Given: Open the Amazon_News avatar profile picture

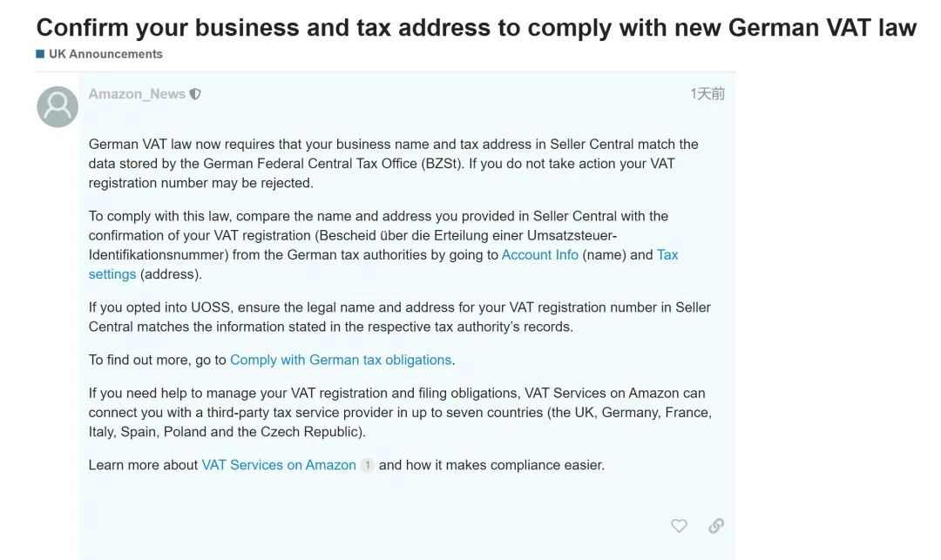Looking at the screenshot, I should pyautogui.click(x=58, y=106).
